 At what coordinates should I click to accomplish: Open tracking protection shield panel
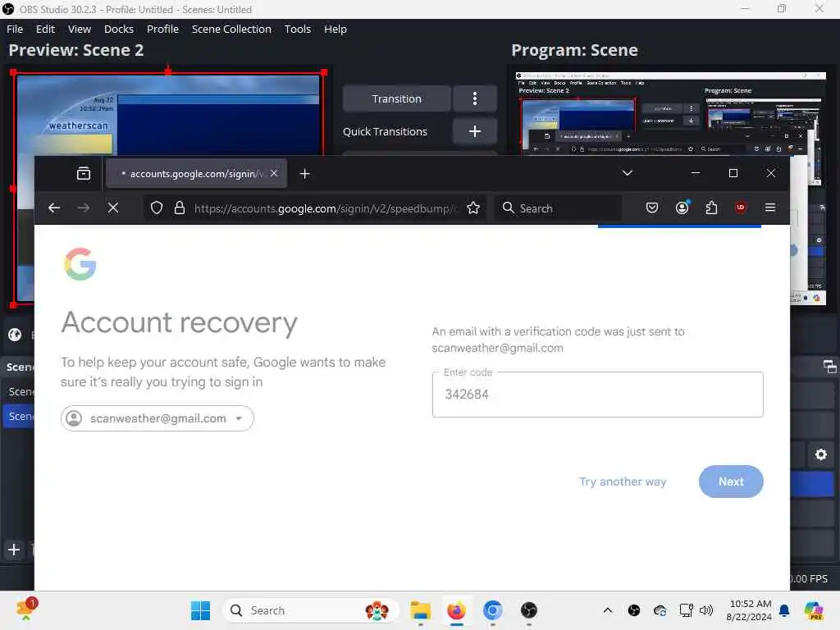(157, 208)
